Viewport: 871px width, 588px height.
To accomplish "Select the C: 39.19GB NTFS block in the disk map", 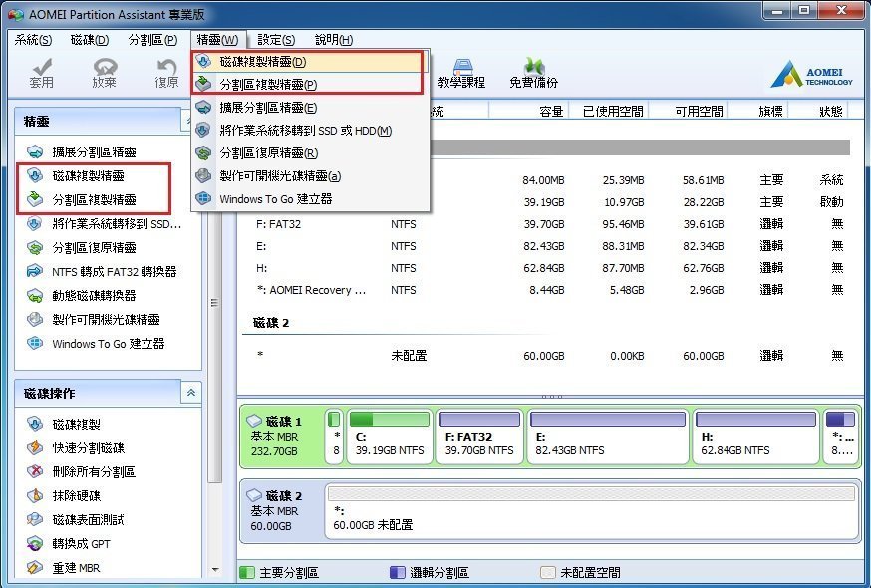I will pos(390,436).
